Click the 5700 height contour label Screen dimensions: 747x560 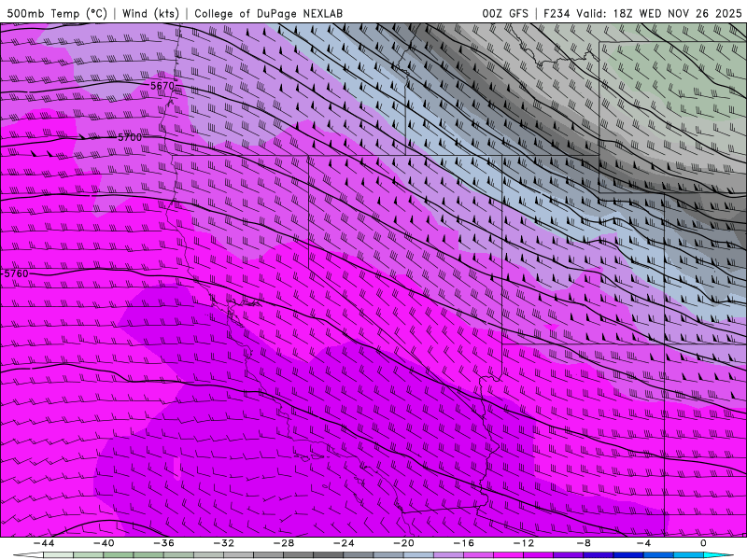(x=130, y=137)
